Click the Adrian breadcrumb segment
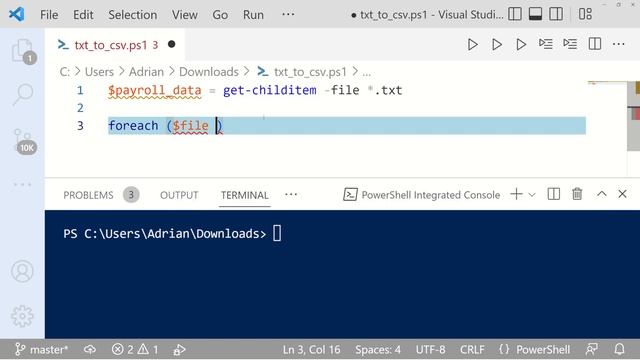The image size is (640, 360). (x=146, y=72)
